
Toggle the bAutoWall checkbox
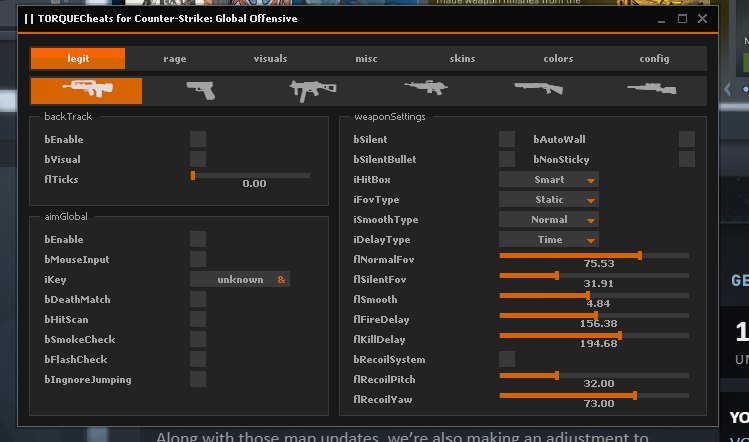pos(687,139)
